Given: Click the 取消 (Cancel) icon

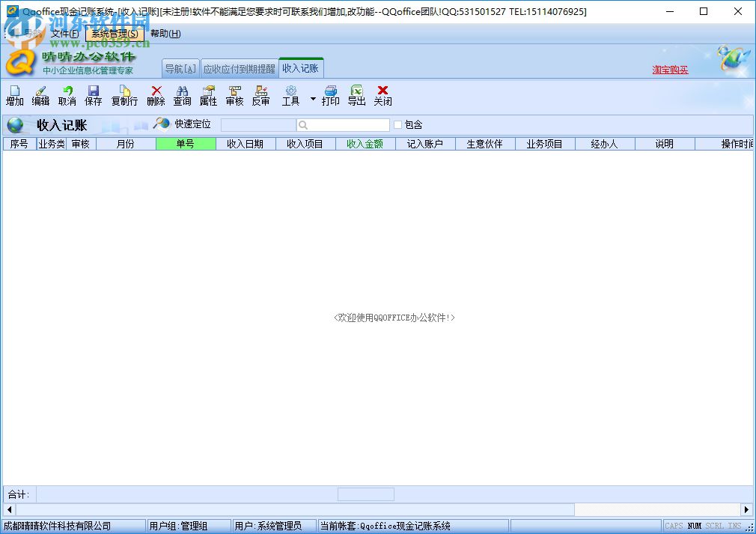Looking at the screenshot, I should 67,95.
